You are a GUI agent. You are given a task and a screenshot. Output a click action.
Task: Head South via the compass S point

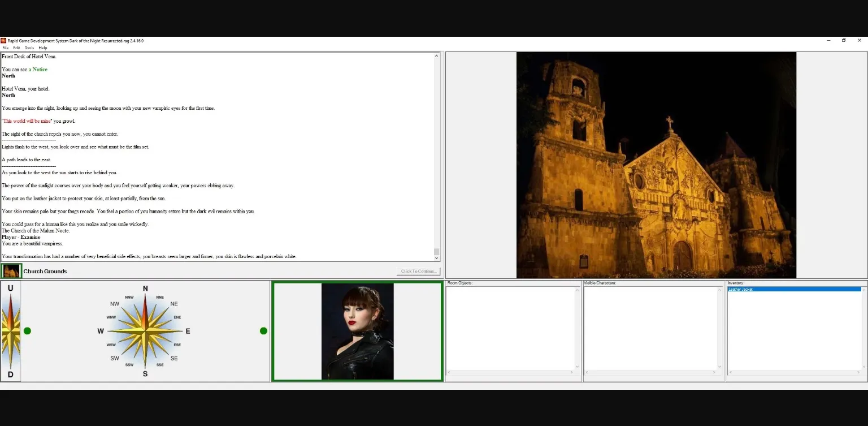coord(145,373)
